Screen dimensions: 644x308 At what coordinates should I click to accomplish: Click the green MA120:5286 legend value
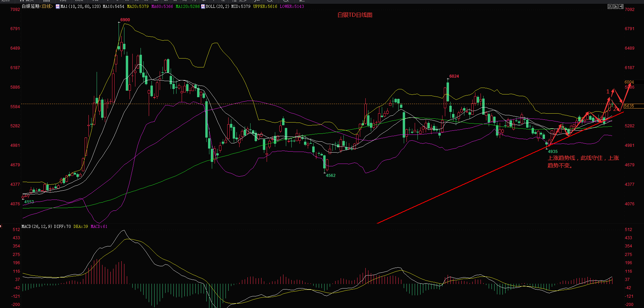tap(187, 7)
